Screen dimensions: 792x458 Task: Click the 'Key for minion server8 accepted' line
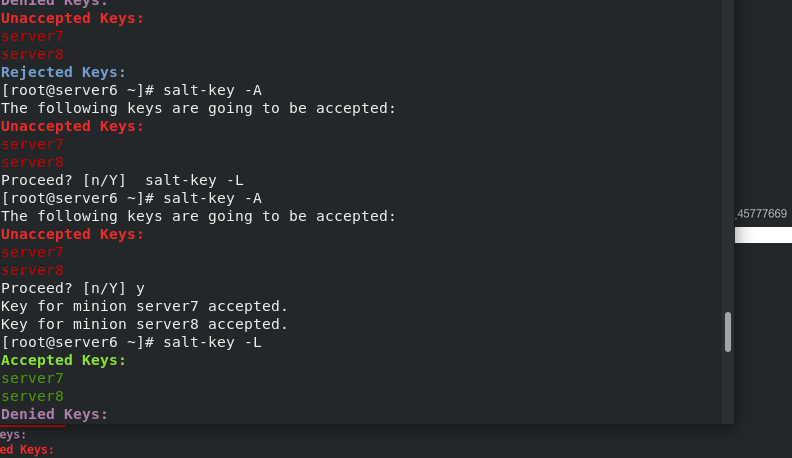144,324
